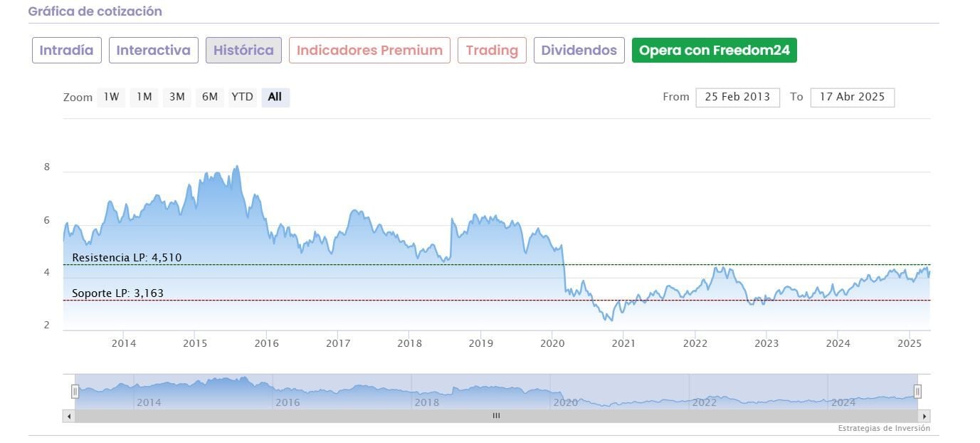Click the From date field
The width and height of the screenshot is (980, 443).
[737, 97]
